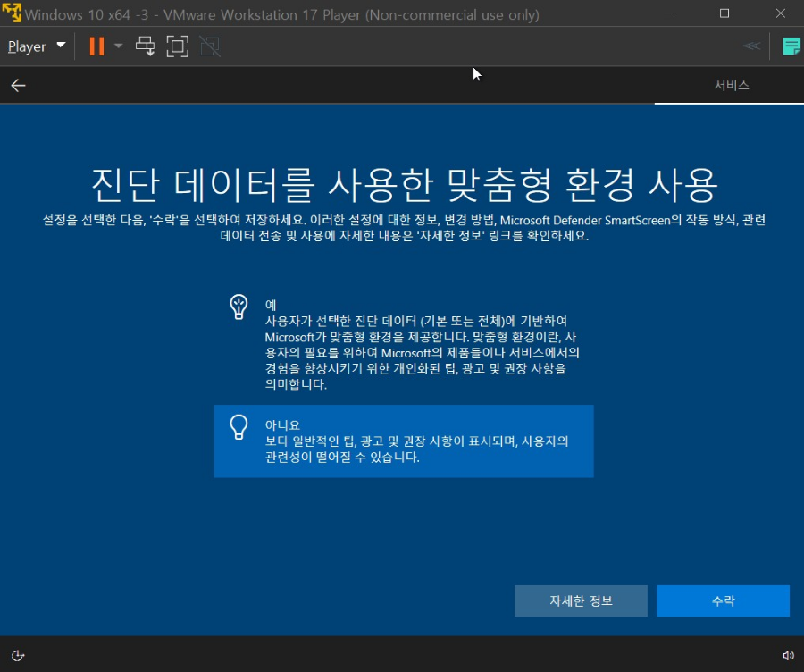Enter full screen mode
The width and height of the screenshot is (804, 672).
178,46
